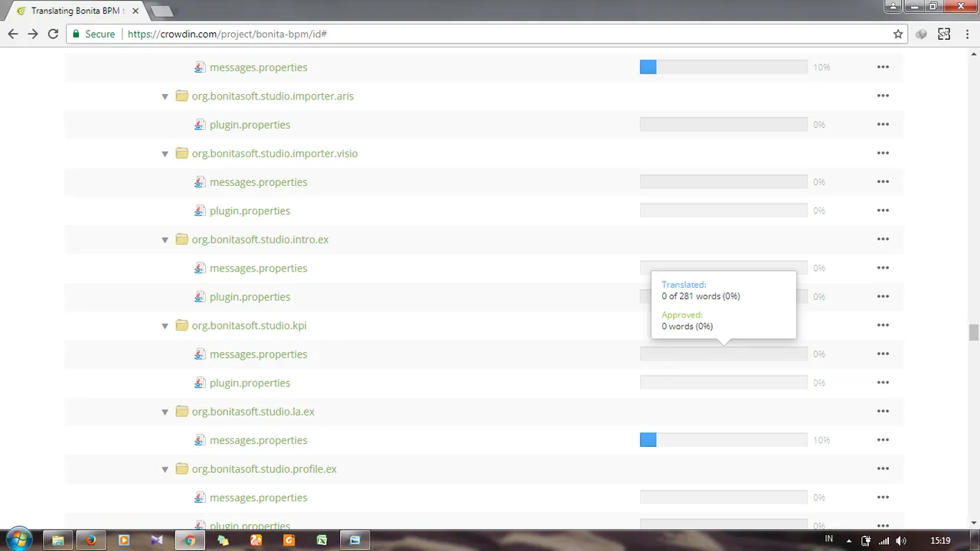980x551 pixels.
Task: Click file icon of plugin.properties under importer.aris
Action: [200, 125]
